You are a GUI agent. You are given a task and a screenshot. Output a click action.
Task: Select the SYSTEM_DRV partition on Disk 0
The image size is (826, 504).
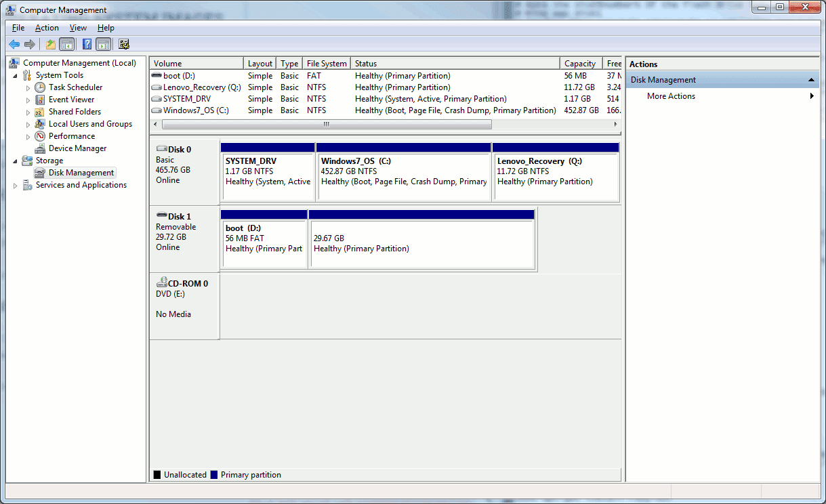click(x=268, y=172)
